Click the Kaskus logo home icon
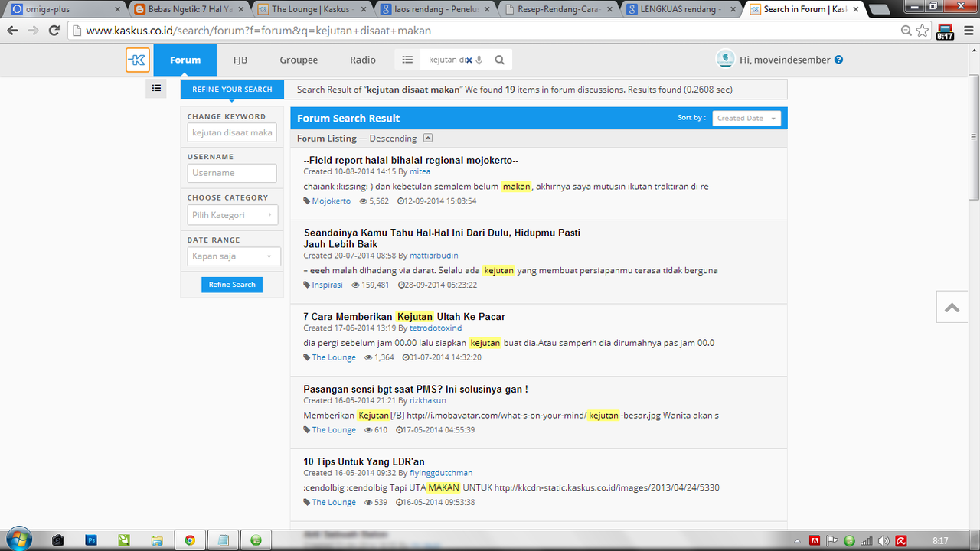 pos(138,60)
